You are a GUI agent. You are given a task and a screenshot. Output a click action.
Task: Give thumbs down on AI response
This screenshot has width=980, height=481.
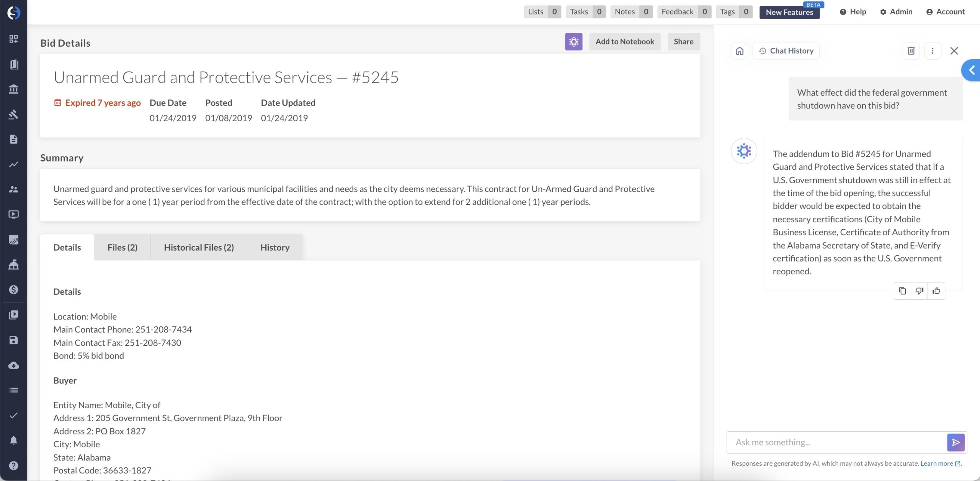coord(919,291)
